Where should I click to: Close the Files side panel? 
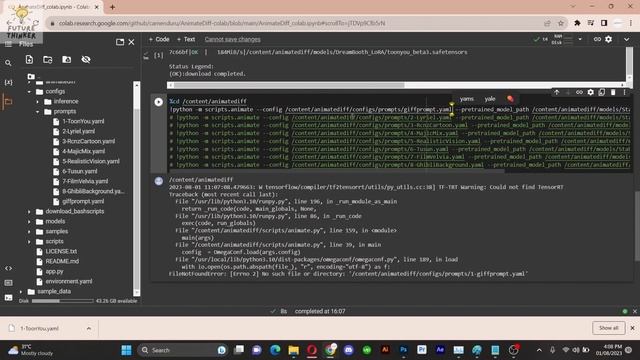pos(131,42)
